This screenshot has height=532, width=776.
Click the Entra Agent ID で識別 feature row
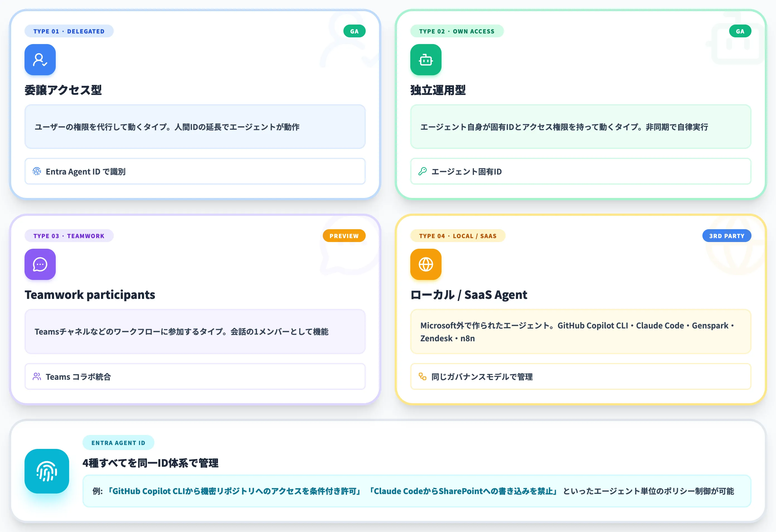click(x=195, y=171)
